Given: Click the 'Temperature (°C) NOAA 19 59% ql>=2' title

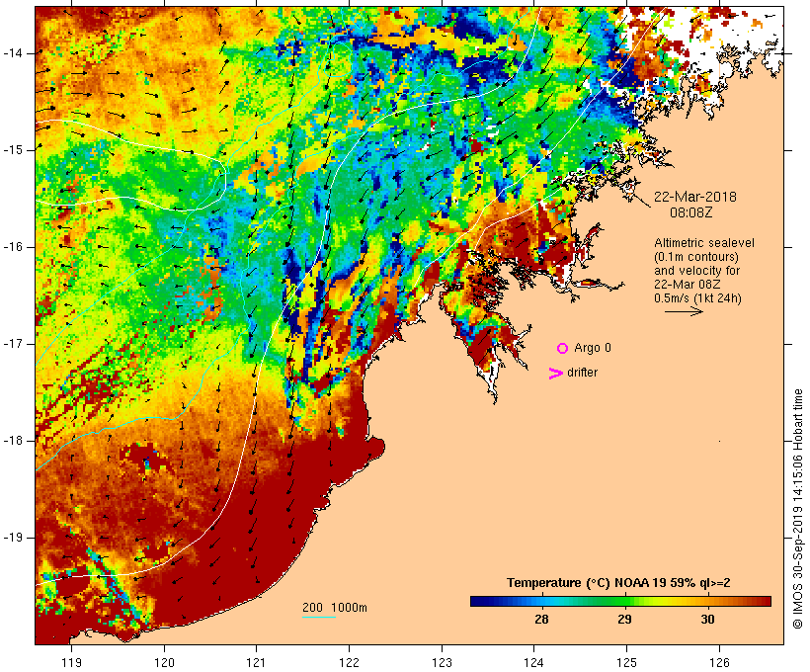Looking at the screenshot, I should 618,583.
